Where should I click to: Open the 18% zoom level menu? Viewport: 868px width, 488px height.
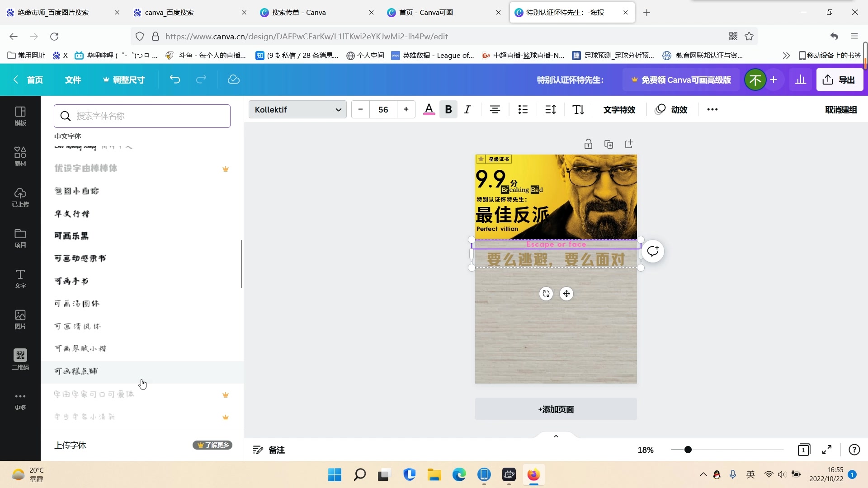click(646, 450)
